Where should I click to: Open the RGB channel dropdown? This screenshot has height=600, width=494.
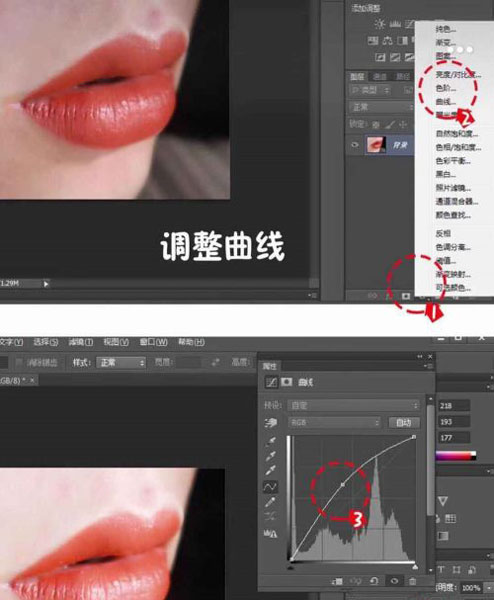coord(334,422)
